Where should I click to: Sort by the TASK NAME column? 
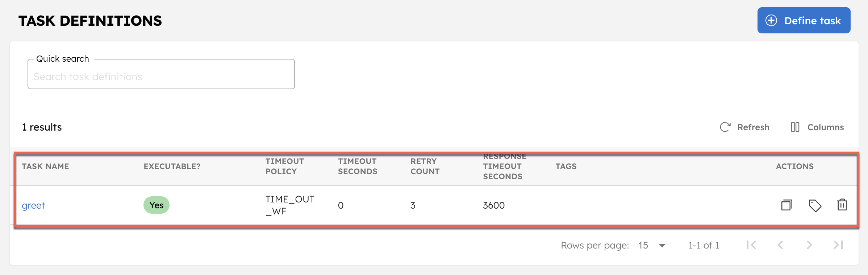[x=45, y=166]
